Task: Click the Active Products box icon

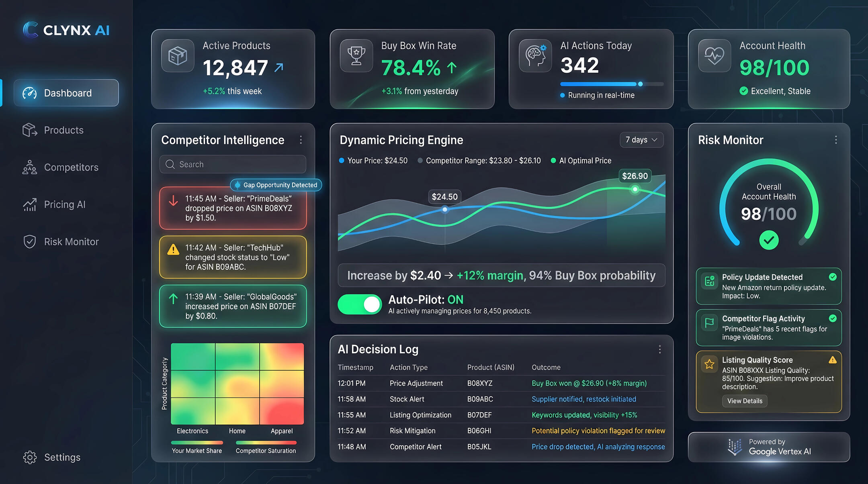Action: 178,55
